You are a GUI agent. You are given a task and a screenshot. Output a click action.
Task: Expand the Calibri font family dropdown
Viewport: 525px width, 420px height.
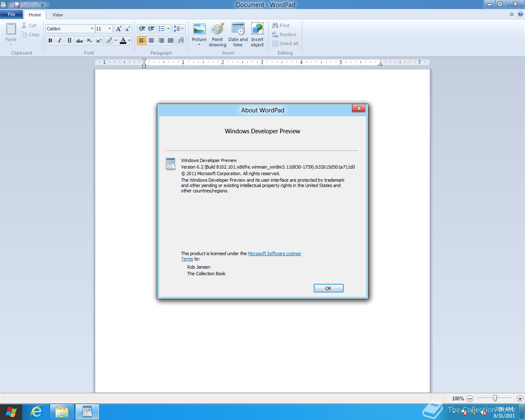click(x=92, y=29)
